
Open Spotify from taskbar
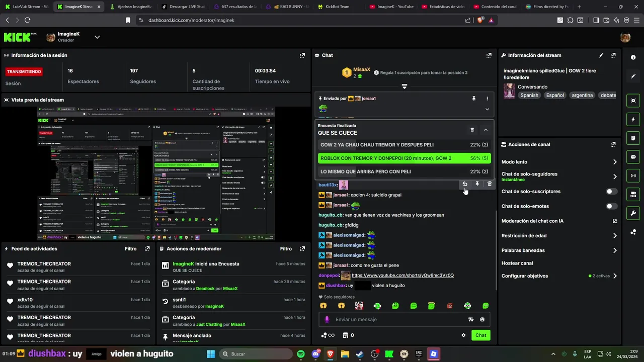[301, 354]
